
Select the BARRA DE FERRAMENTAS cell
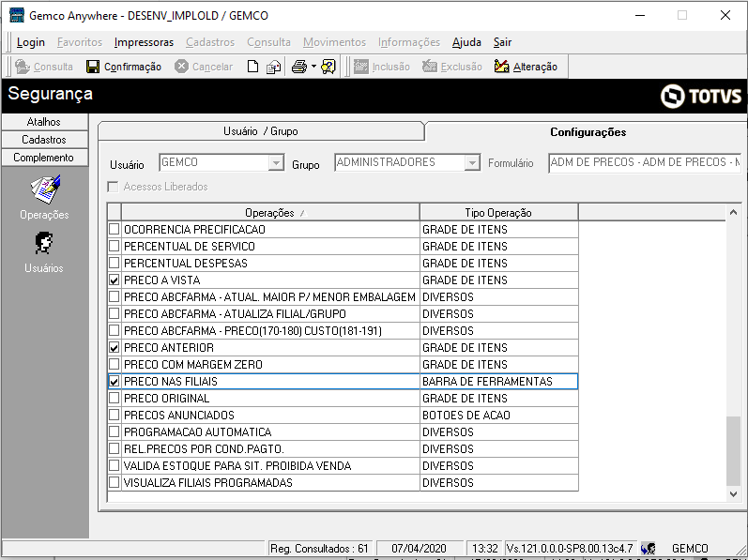pos(498,381)
